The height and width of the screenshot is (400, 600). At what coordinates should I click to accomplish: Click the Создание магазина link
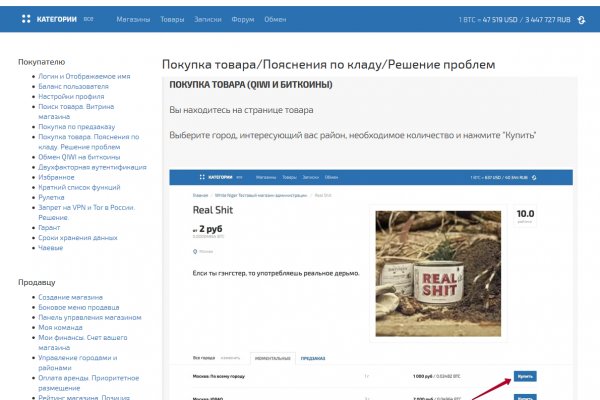(70, 297)
